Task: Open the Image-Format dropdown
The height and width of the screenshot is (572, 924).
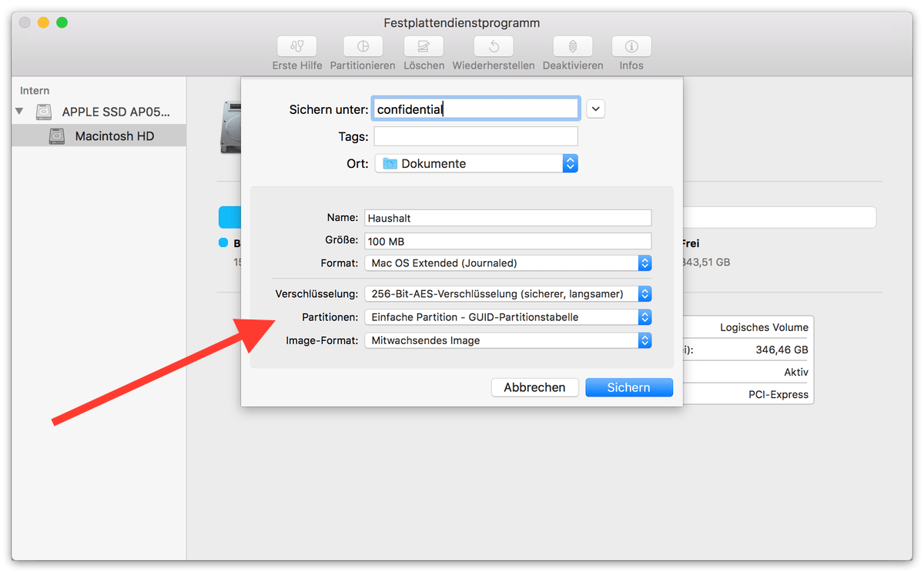Action: 507,340
